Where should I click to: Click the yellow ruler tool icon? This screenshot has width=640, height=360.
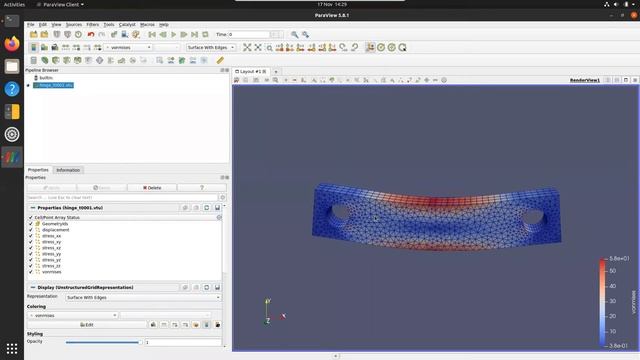pos(220,60)
